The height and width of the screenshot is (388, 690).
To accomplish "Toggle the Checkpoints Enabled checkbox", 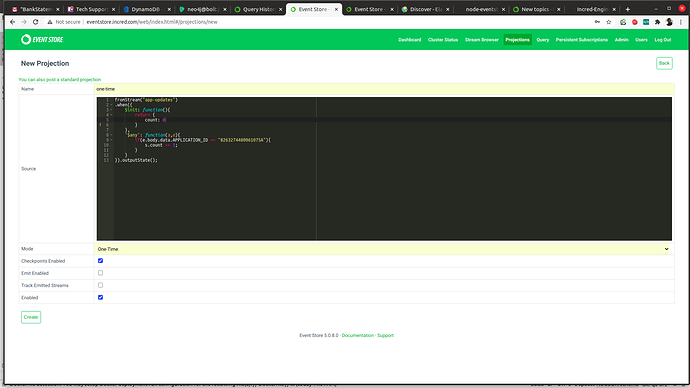I will pyautogui.click(x=100, y=261).
